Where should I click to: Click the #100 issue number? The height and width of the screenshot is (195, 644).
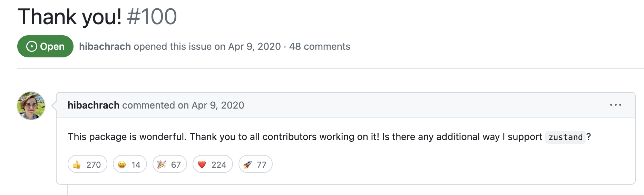tap(152, 17)
